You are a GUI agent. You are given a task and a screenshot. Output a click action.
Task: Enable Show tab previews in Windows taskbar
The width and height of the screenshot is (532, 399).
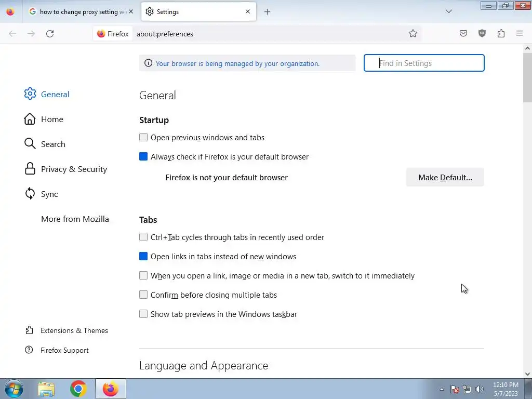tap(143, 314)
